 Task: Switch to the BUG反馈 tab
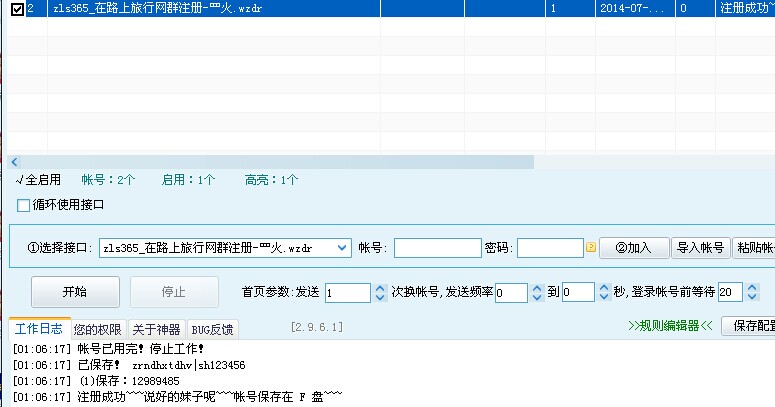click(212, 330)
